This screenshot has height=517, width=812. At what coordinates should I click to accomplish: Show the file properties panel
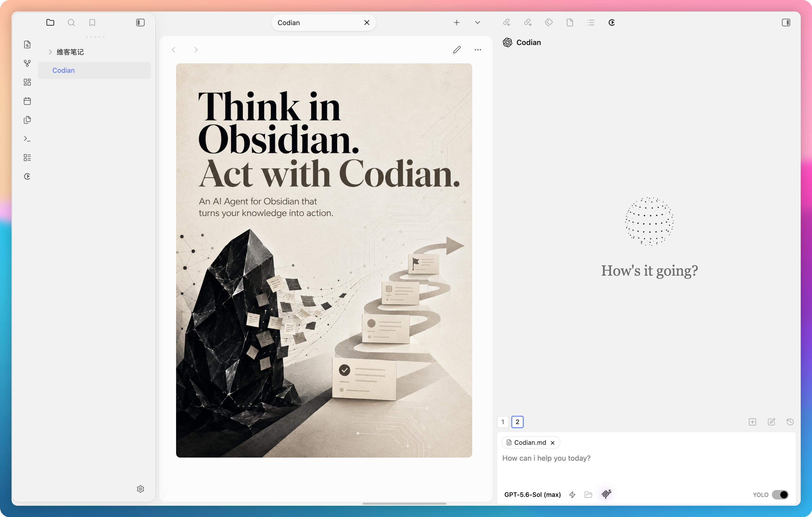point(570,23)
